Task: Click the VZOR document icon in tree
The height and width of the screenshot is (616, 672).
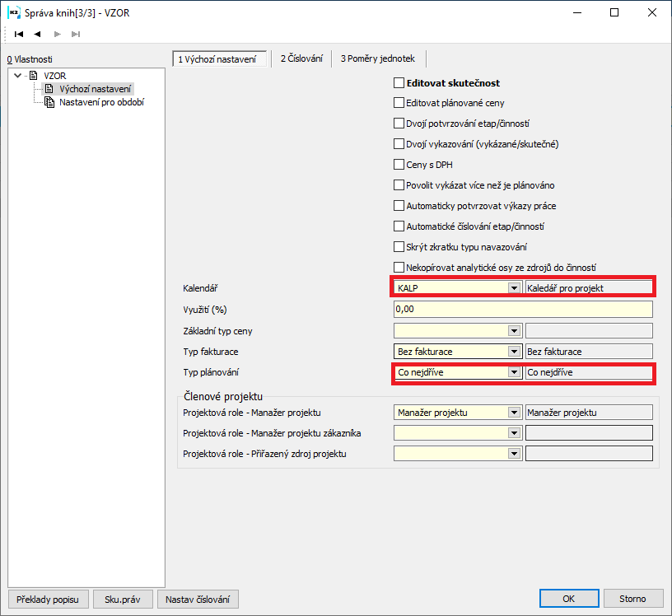Action: pos(34,76)
